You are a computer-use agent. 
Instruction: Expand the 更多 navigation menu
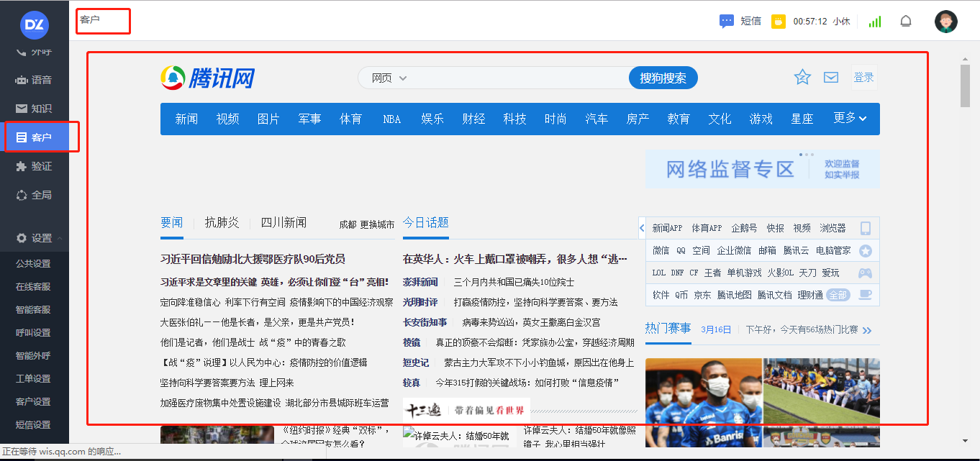tap(850, 118)
